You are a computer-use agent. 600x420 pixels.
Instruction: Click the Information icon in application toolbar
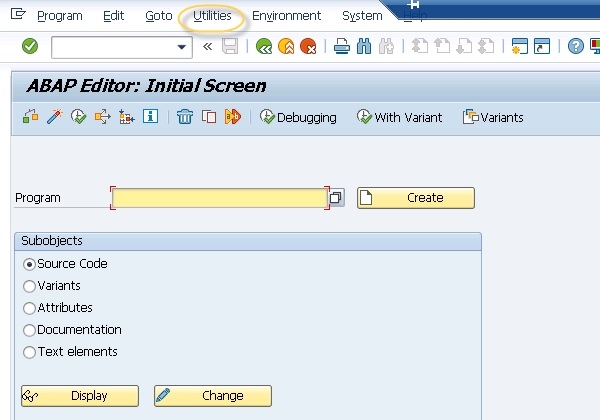[151, 117]
